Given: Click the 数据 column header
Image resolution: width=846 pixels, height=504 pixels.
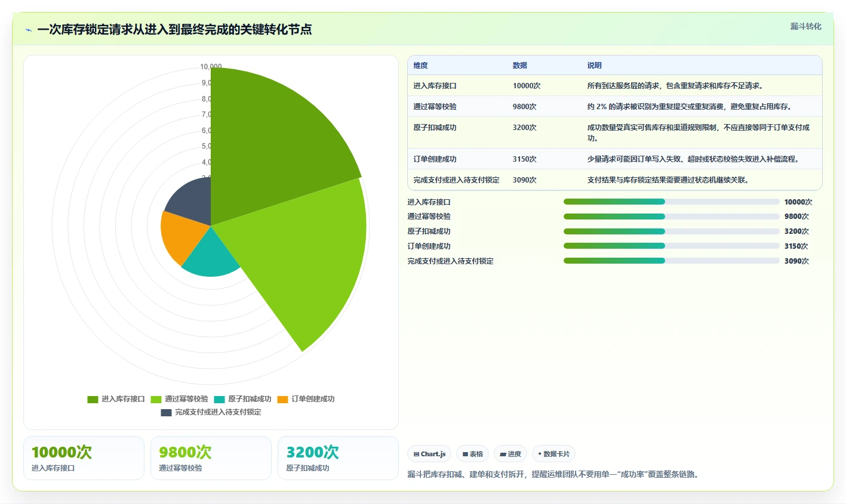Looking at the screenshot, I should (520, 66).
